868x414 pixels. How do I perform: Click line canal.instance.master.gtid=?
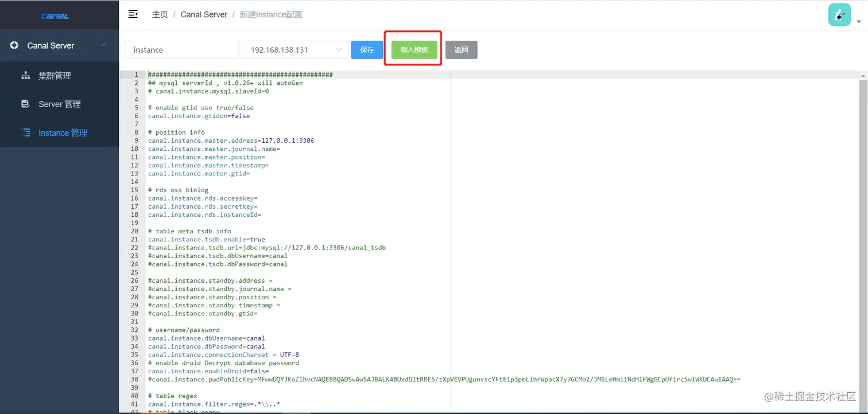199,174
